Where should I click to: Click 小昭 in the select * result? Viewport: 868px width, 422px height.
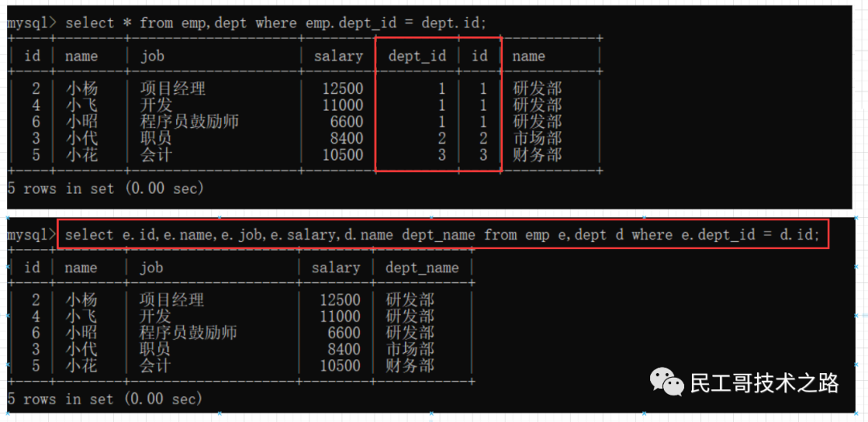tap(81, 121)
